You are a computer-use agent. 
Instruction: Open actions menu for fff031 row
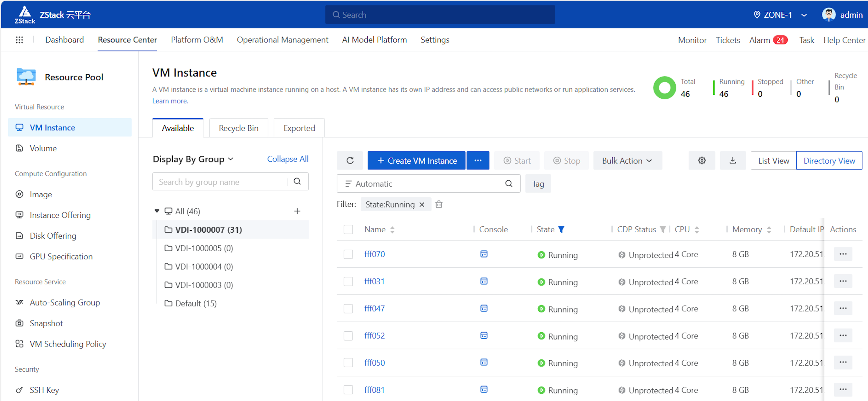click(843, 281)
